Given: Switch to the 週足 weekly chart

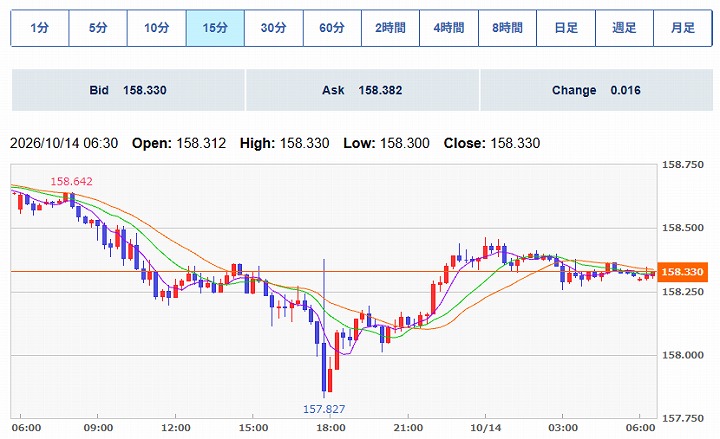Looking at the screenshot, I should coord(624,28).
